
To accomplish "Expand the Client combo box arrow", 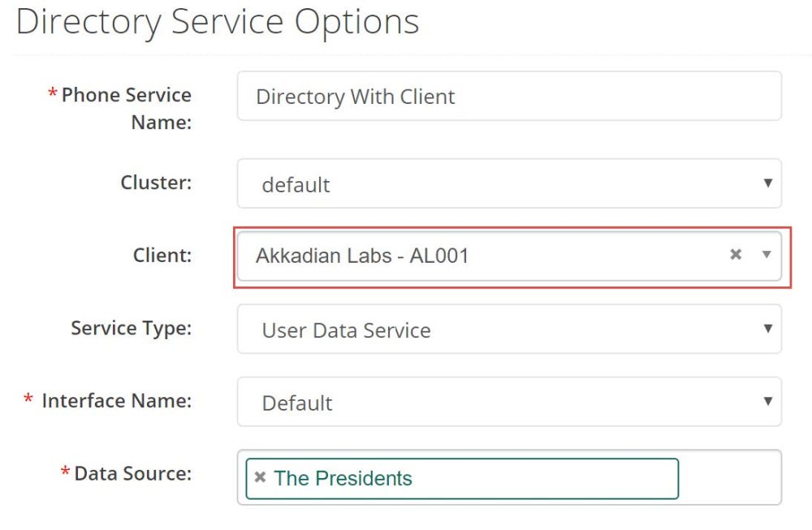I will [766, 255].
